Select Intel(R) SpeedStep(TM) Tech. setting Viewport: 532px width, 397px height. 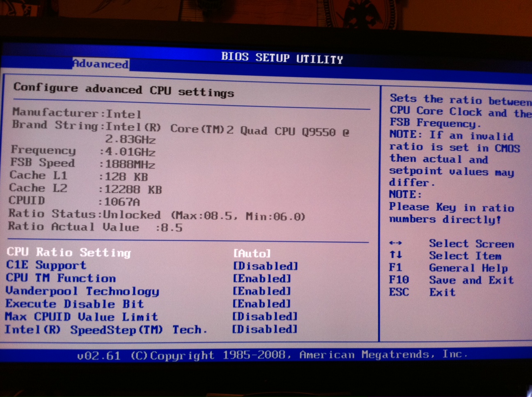pyautogui.click(x=106, y=330)
